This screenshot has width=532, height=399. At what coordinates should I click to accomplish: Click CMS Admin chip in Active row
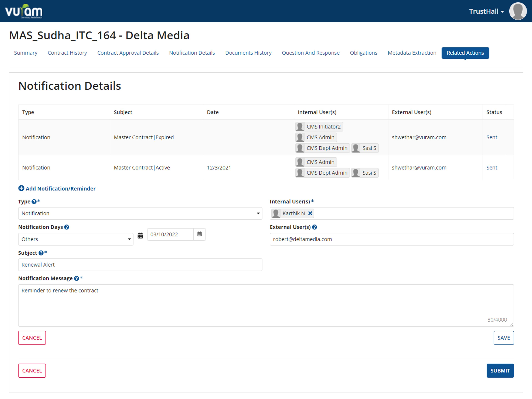coord(316,162)
